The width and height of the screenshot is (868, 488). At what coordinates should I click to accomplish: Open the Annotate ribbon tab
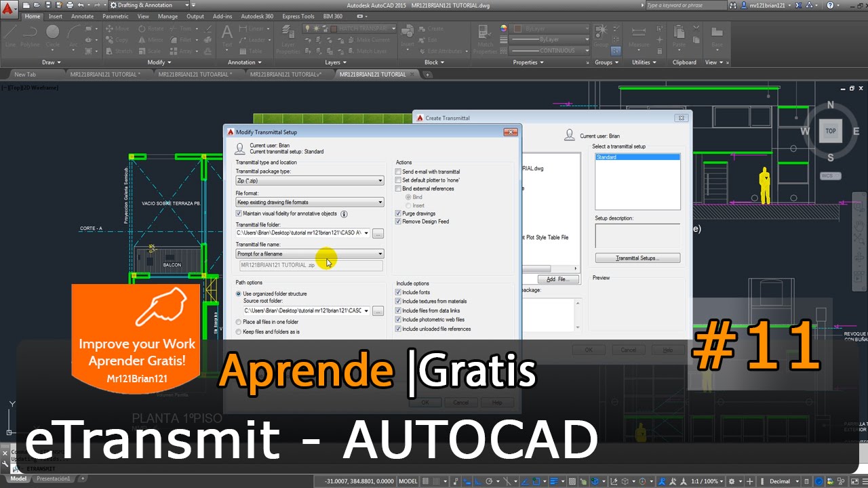[83, 16]
